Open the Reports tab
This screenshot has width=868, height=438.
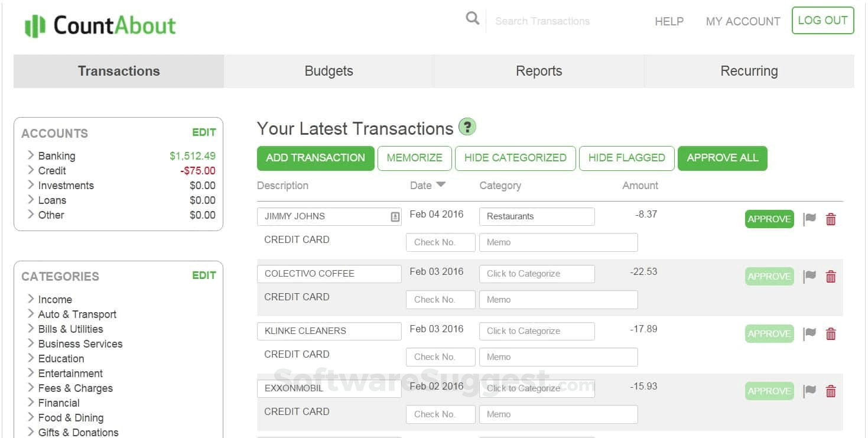pyautogui.click(x=538, y=71)
